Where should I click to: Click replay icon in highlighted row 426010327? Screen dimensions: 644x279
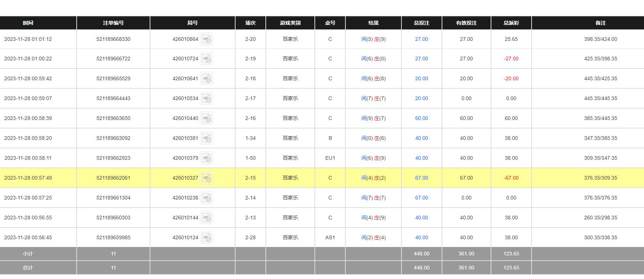[206, 178]
